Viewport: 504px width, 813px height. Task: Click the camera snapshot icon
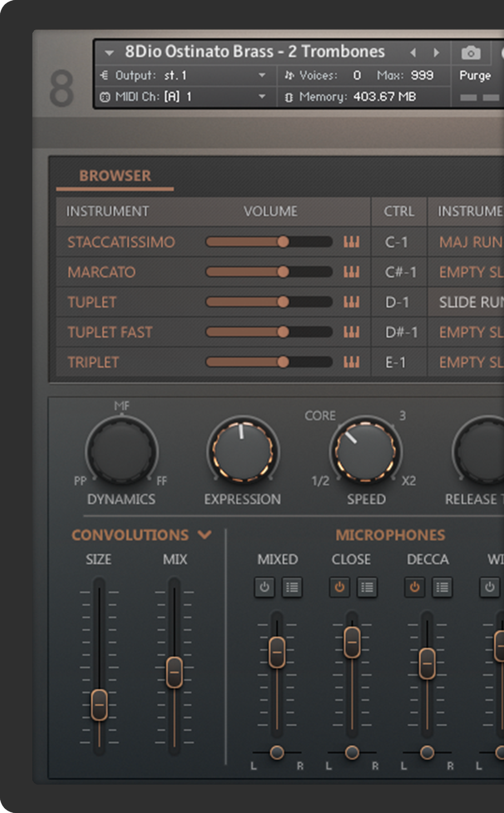click(x=471, y=53)
